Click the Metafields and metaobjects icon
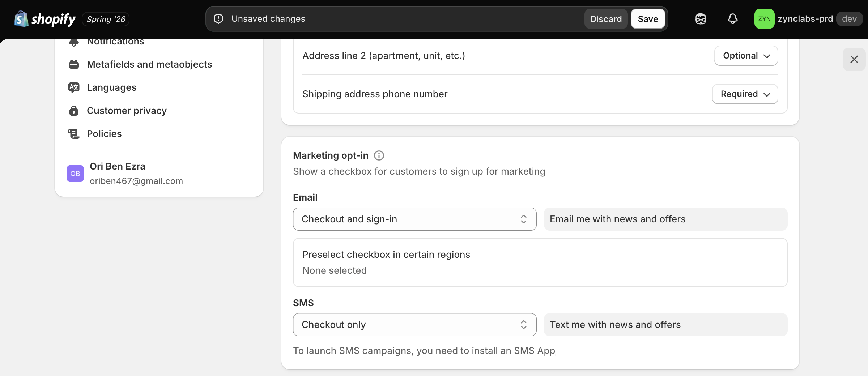 [x=74, y=64]
